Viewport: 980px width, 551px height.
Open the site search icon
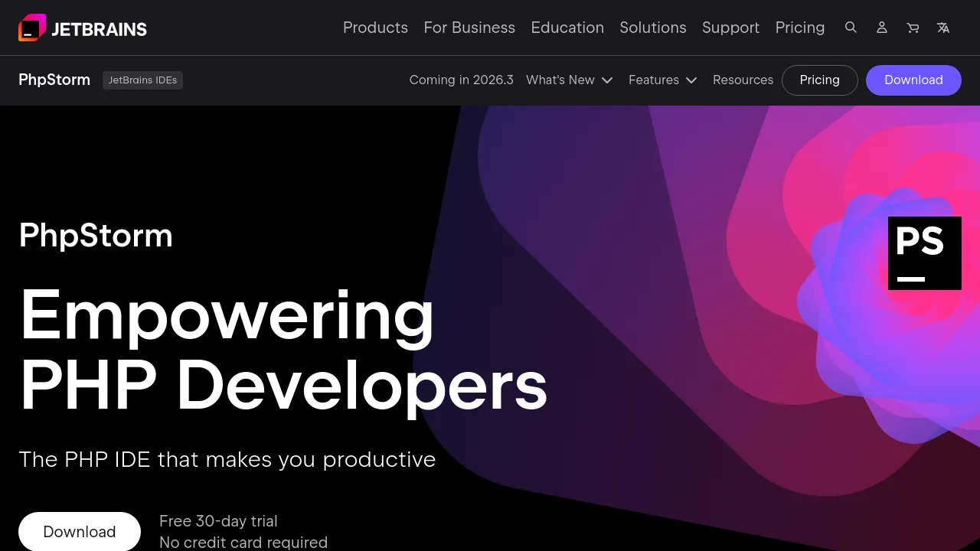click(x=851, y=28)
